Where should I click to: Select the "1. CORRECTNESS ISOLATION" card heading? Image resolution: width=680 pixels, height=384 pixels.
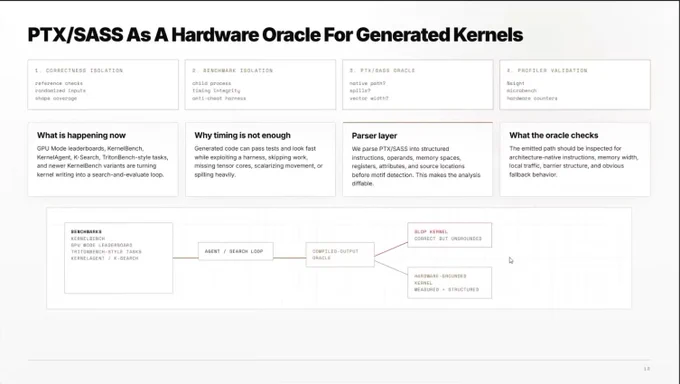click(x=79, y=70)
